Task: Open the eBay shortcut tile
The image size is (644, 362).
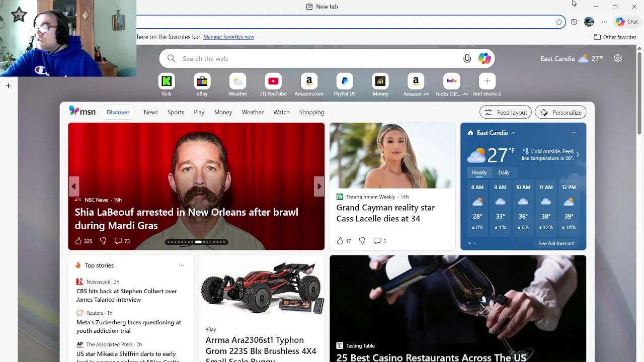Action: (202, 84)
